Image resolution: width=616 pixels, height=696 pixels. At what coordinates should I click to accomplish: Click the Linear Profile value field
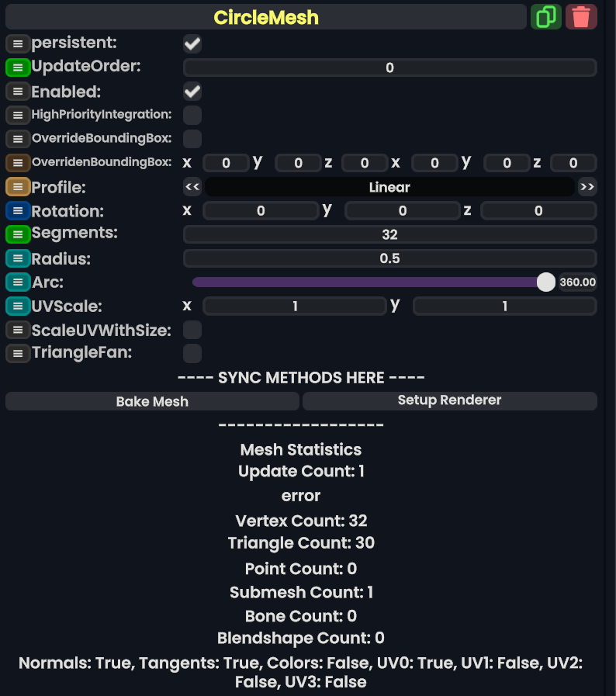(389, 187)
